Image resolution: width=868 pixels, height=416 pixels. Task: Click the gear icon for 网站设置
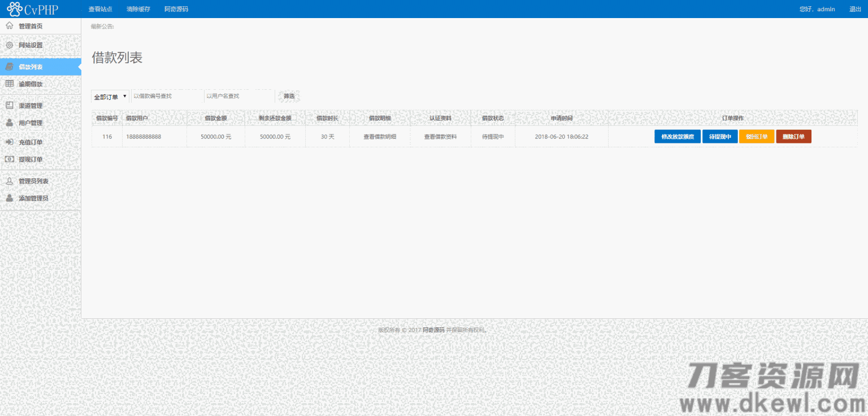9,45
